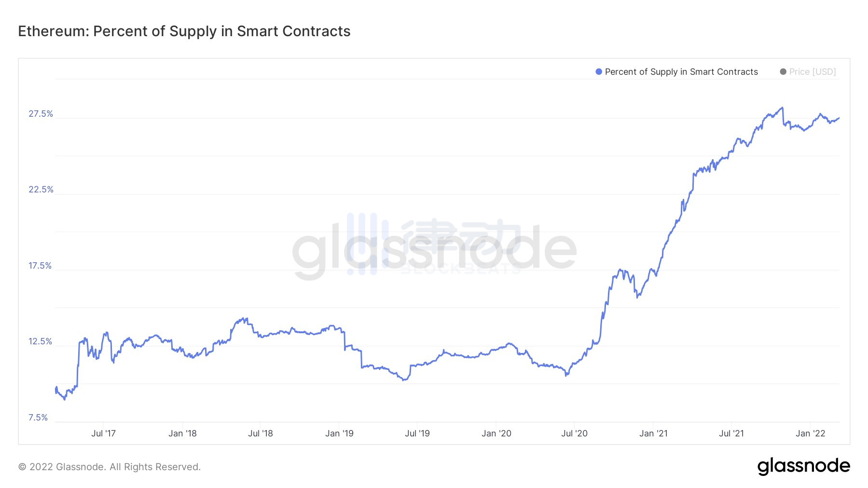Click the 12.5% y-axis label
Screen dimensions: 868x488
(x=40, y=341)
